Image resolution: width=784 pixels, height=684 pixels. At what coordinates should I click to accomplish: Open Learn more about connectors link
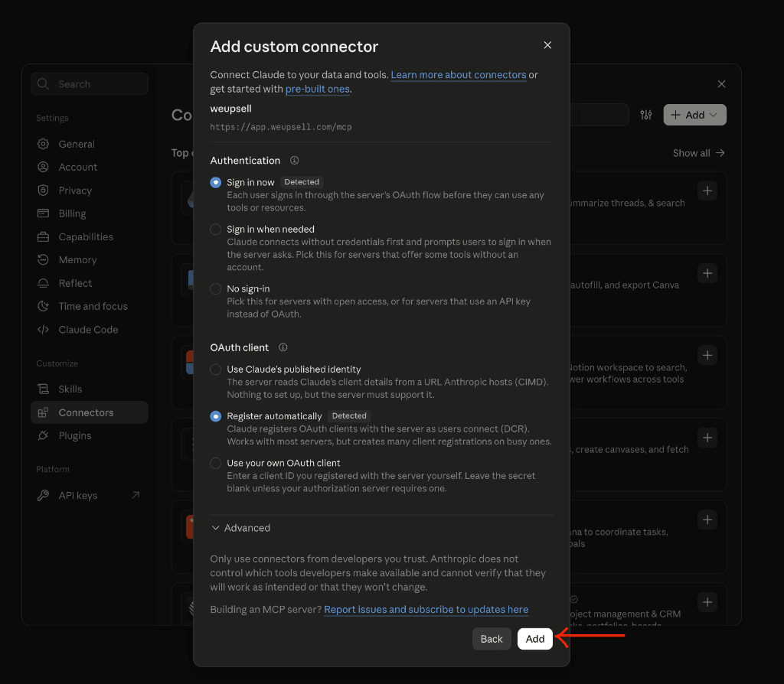click(458, 75)
